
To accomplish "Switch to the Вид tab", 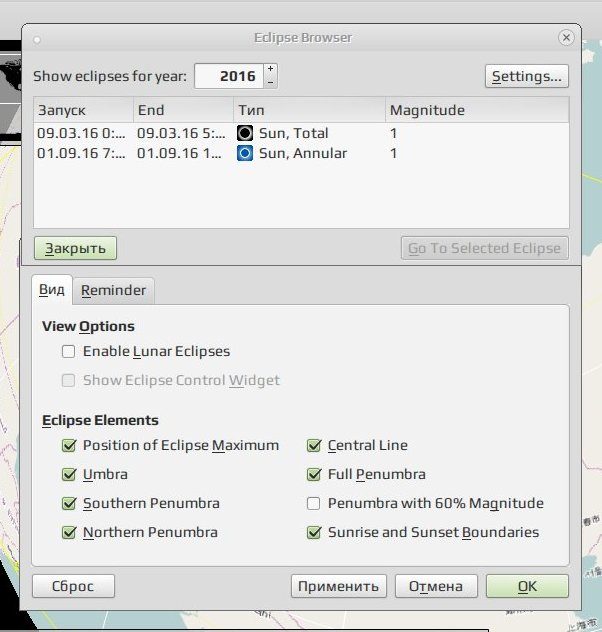I will point(52,289).
